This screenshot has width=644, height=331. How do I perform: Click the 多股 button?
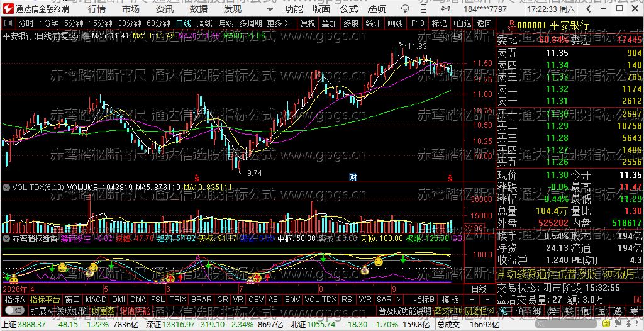pyautogui.click(x=351, y=23)
